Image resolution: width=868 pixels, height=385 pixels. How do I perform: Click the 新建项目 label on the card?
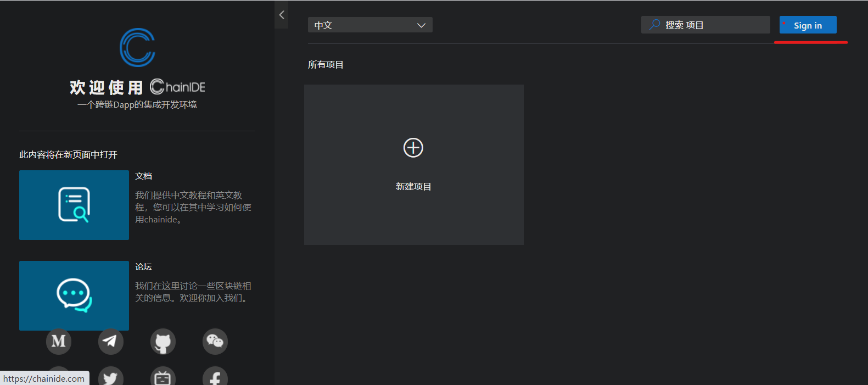click(x=413, y=187)
